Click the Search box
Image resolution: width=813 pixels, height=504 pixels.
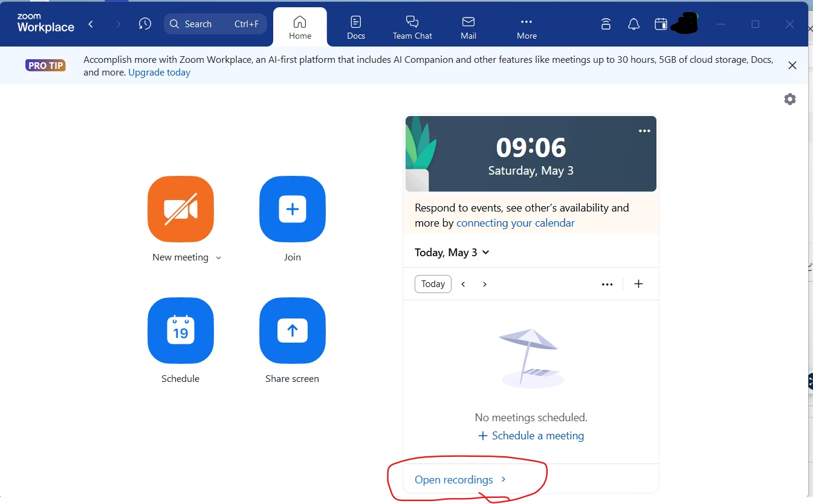click(x=215, y=24)
